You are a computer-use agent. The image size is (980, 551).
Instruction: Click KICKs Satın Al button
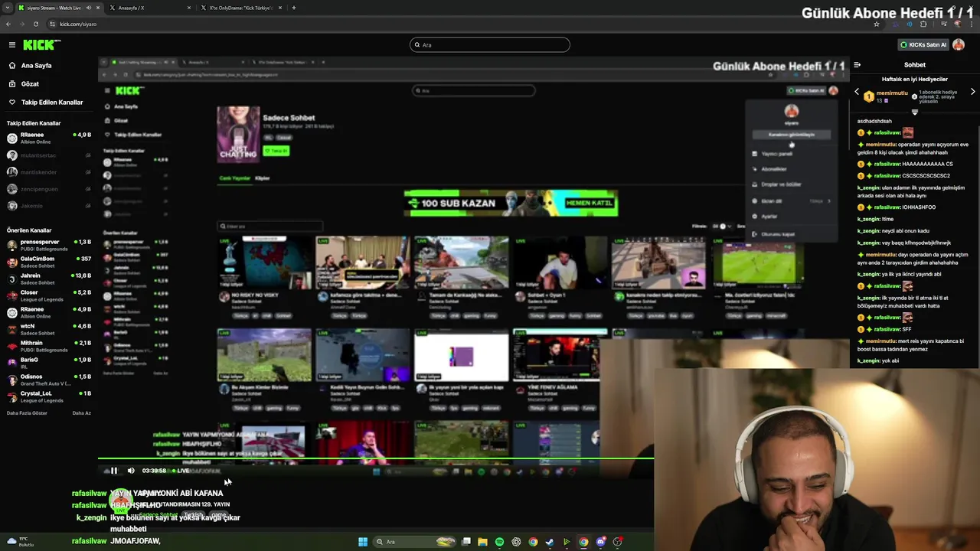coord(922,45)
